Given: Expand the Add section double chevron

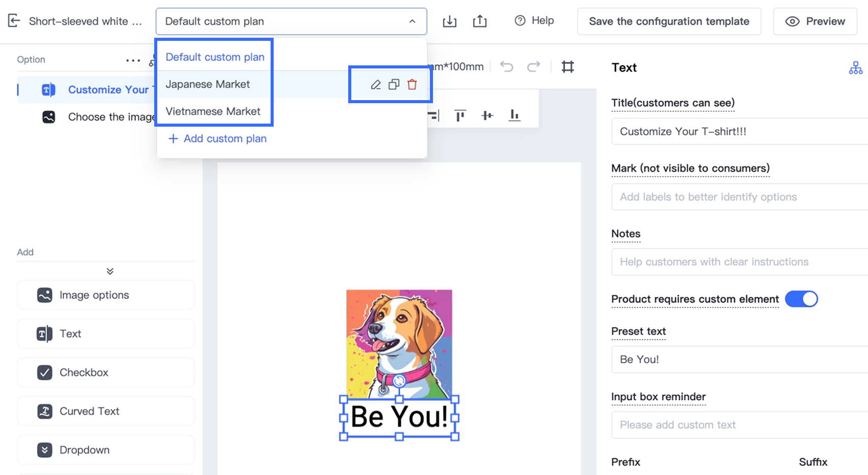Looking at the screenshot, I should pos(110,271).
